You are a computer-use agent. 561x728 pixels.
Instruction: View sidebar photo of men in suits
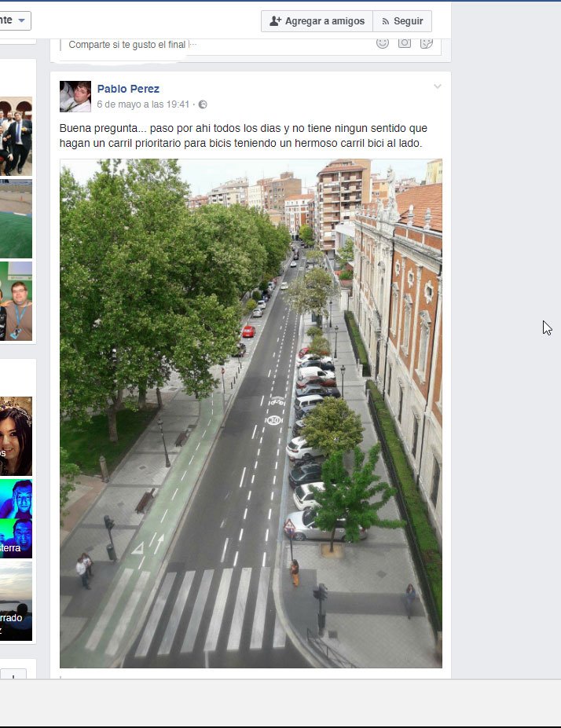pos(16,136)
